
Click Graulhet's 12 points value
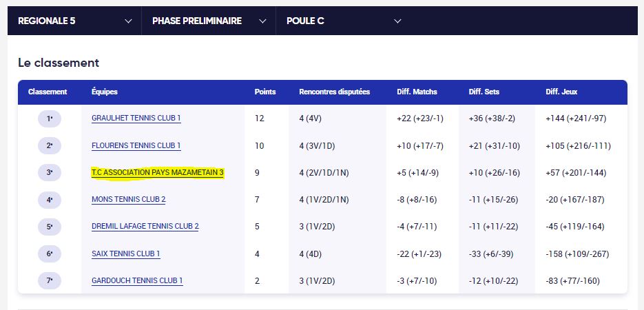259,118
